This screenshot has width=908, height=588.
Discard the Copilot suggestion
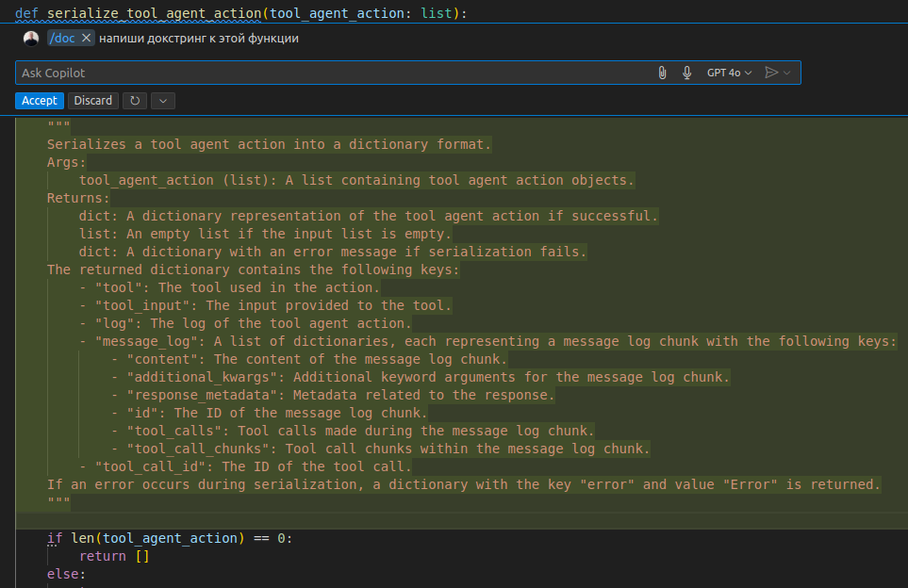[93, 101]
